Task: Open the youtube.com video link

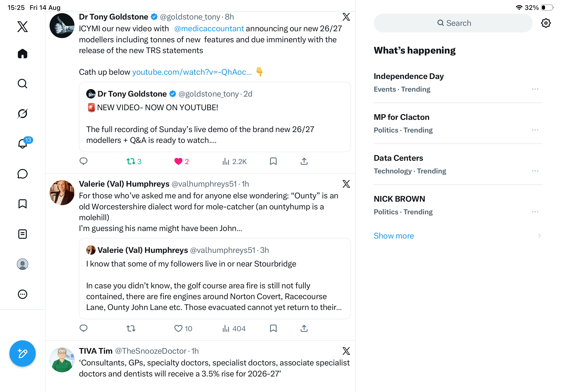Action: (x=192, y=72)
